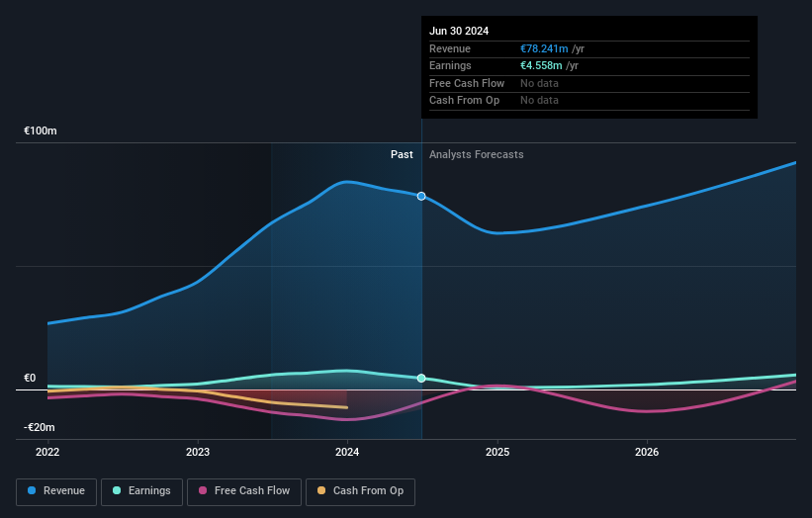Viewport: 812px width, 518px height.
Task: Click the Cash From Op row label in tooltip
Action: point(465,101)
